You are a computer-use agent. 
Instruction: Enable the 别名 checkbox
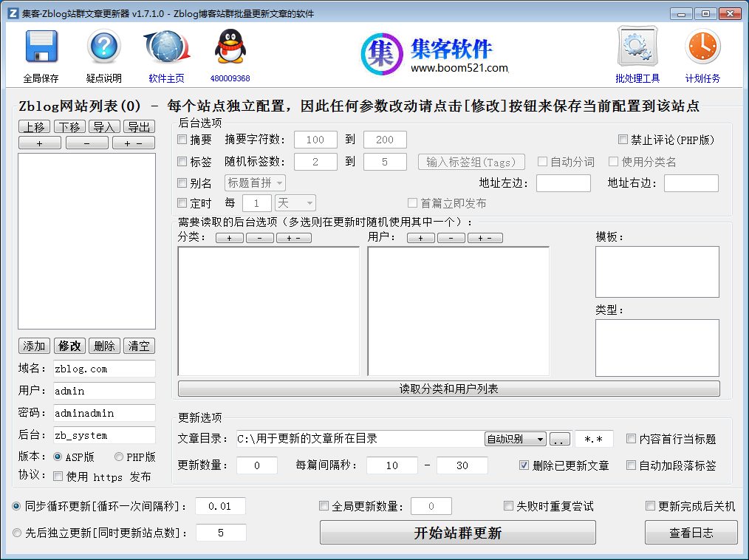pyautogui.click(x=182, y=182)
